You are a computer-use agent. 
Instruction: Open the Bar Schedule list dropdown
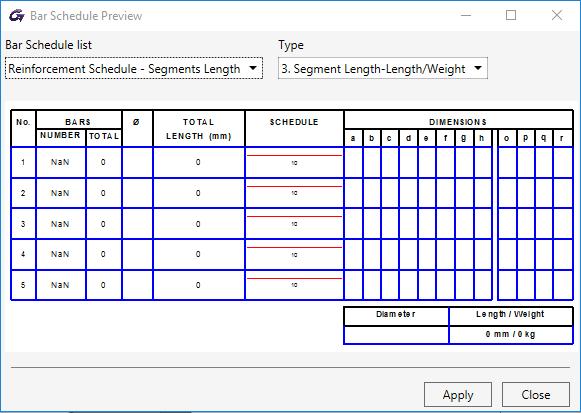[134, 68]
